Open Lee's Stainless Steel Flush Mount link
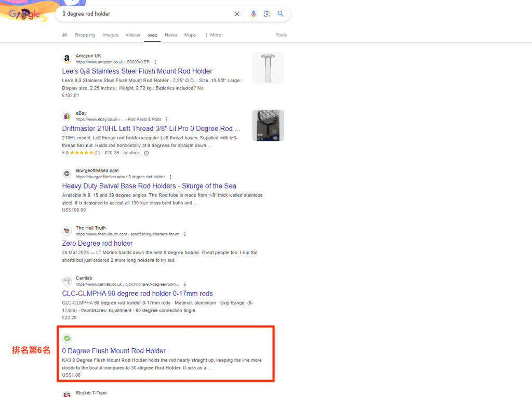Viewport: 532px width, 397px height. (137, 71)
